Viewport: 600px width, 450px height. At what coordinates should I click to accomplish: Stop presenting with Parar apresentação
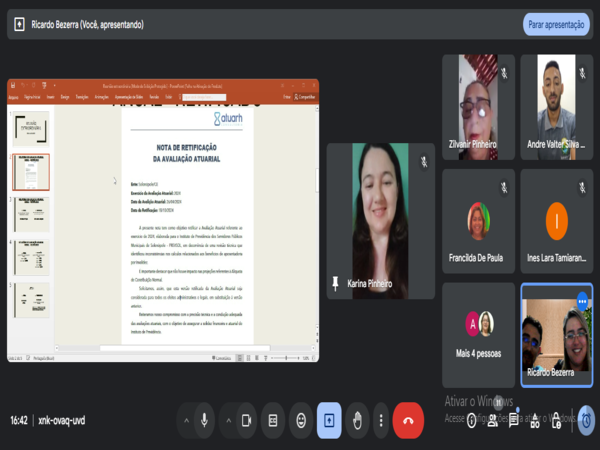pyautogui.click(x=556, y=24)
